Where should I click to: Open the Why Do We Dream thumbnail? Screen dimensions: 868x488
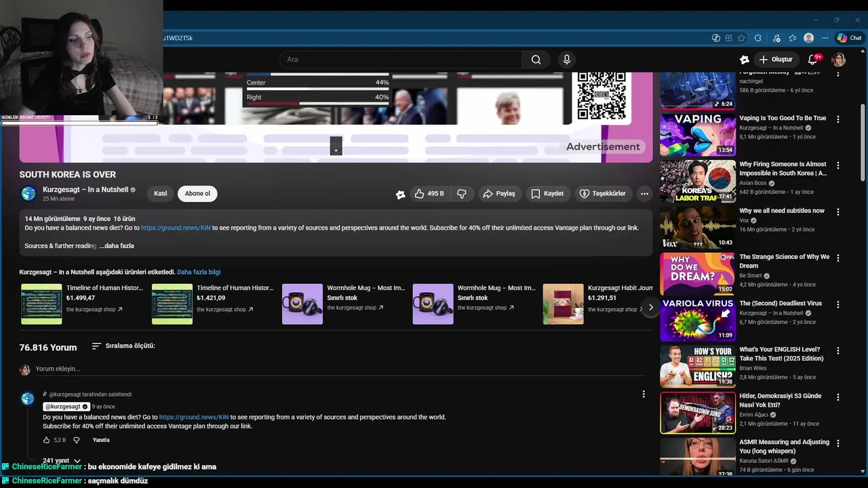[x=698, y=273]
